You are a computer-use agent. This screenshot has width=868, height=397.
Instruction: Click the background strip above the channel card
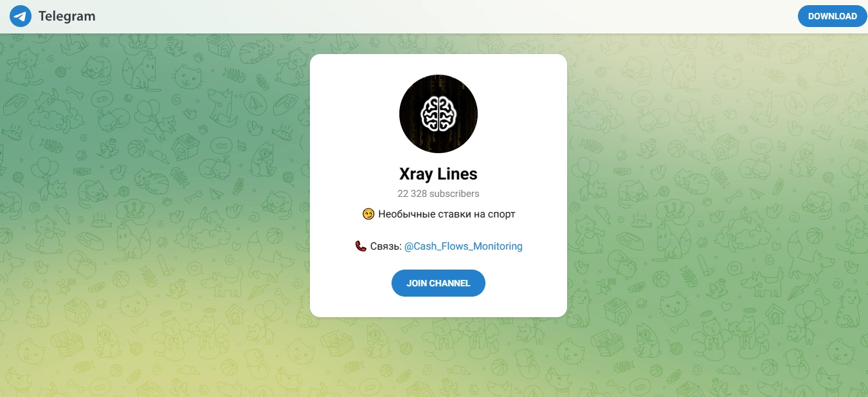click(x=439, y=44)
